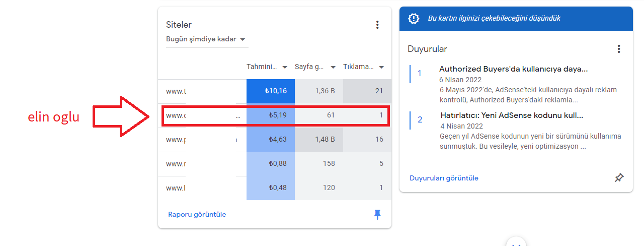The image size is (644, 246).
Task: Click the info gear icon in blue banner
Action: (414, 19)
